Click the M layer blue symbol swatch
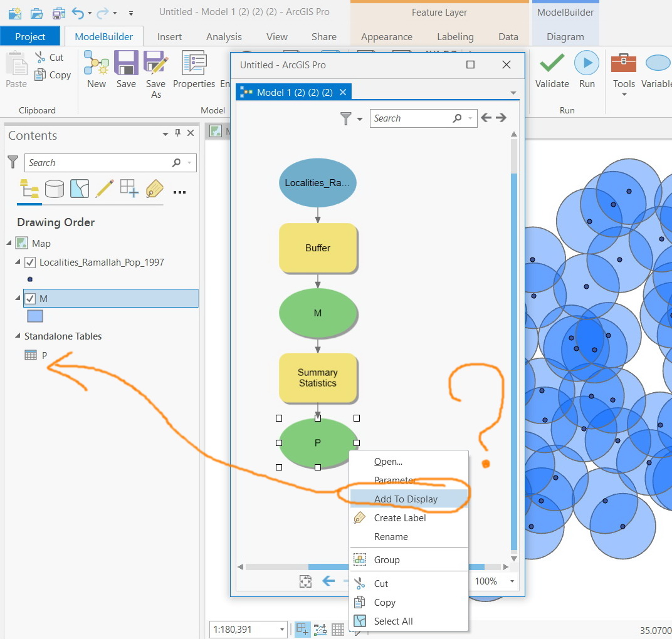This screenshot has width=672, height=639. pos(35,316)
